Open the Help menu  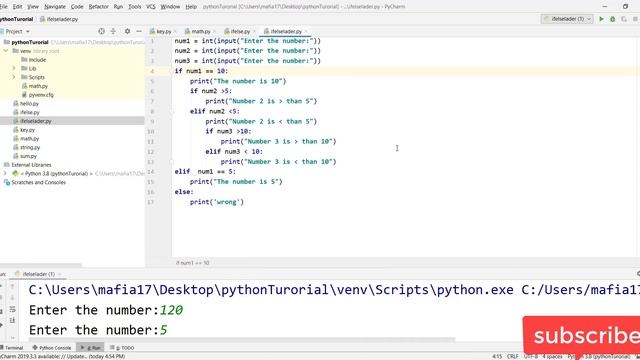[x=191, y=7]
